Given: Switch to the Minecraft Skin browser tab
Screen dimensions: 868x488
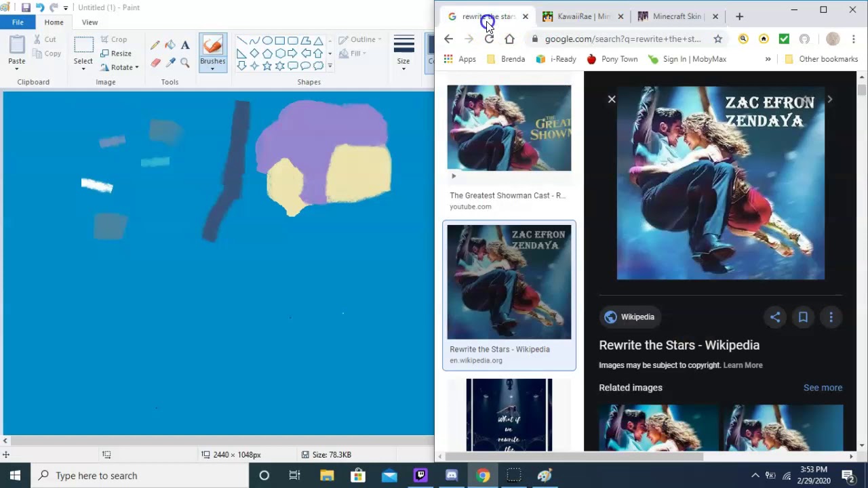Looking at the screenshot, I should point(677,16).
